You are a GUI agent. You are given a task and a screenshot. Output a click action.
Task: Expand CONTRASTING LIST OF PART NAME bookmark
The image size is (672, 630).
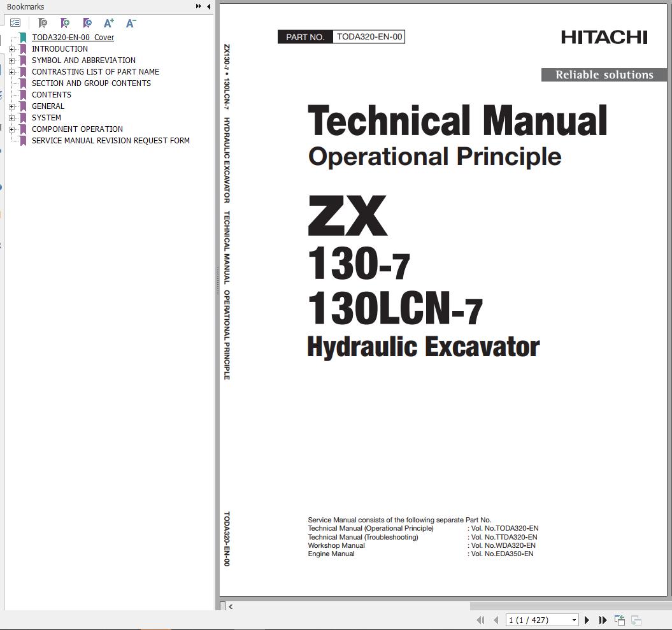[11, 72]
